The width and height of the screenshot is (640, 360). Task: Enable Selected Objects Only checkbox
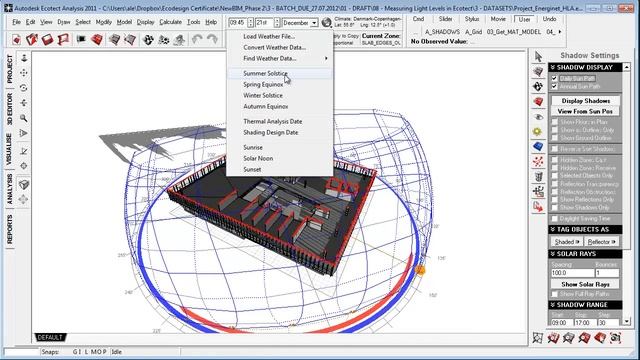[x=555, y=176]
